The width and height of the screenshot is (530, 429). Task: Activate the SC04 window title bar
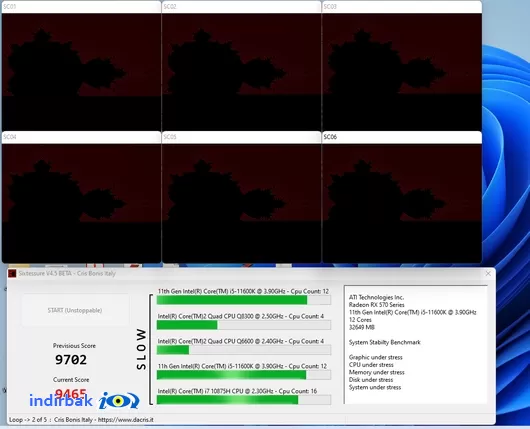(81, 137)
